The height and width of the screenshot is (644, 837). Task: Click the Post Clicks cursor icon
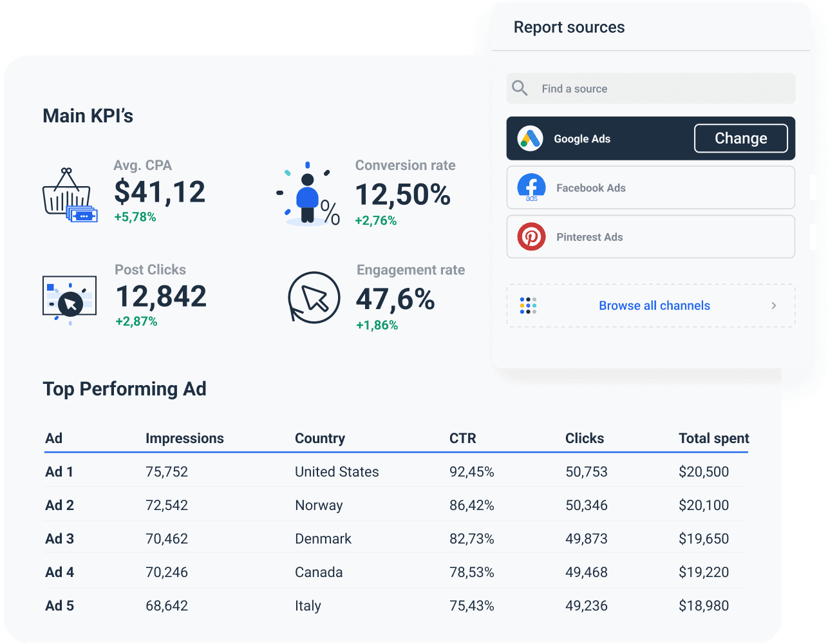[x=69, y=298]
